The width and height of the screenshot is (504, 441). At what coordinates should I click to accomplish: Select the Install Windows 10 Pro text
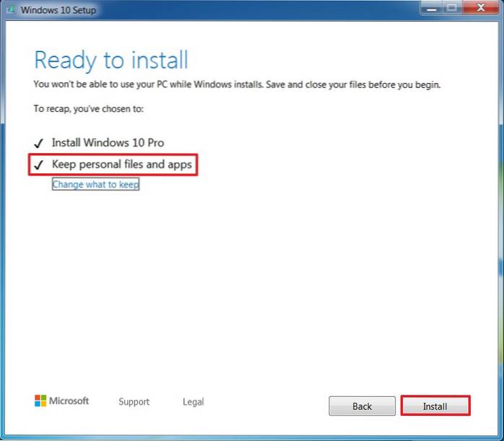[113, 143]
